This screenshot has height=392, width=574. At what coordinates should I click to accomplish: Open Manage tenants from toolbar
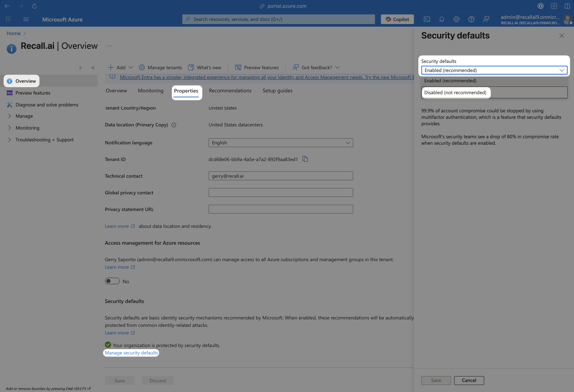tap(160, 68)
